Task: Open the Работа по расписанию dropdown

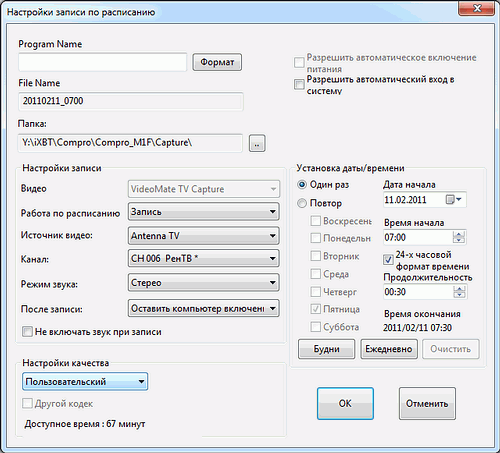Action: click(204, 212)
